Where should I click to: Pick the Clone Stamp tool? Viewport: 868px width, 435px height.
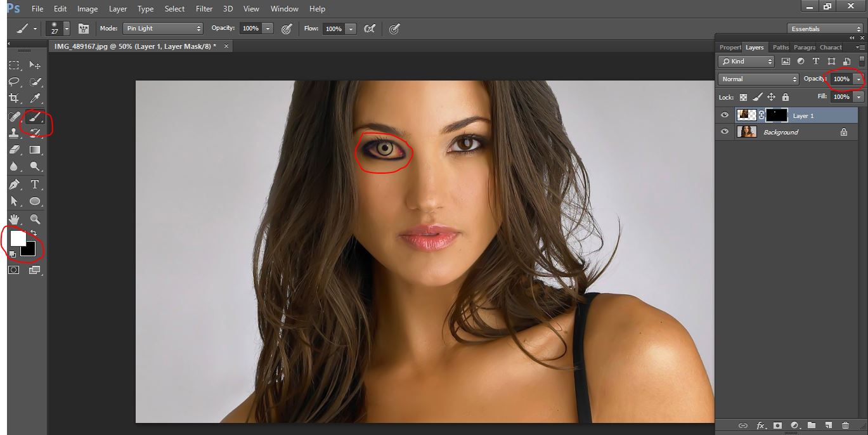[14, 133]
